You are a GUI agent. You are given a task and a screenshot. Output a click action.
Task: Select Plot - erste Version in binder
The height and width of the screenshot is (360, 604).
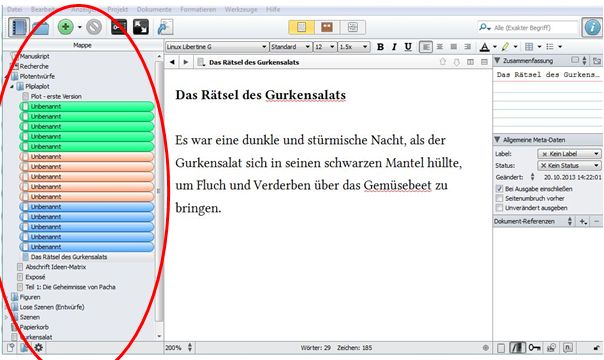click(56, 96)
